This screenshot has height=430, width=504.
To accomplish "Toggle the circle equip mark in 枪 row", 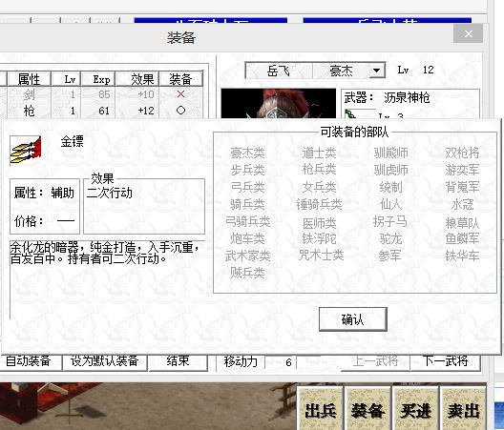I will click(x=180, y=111).
